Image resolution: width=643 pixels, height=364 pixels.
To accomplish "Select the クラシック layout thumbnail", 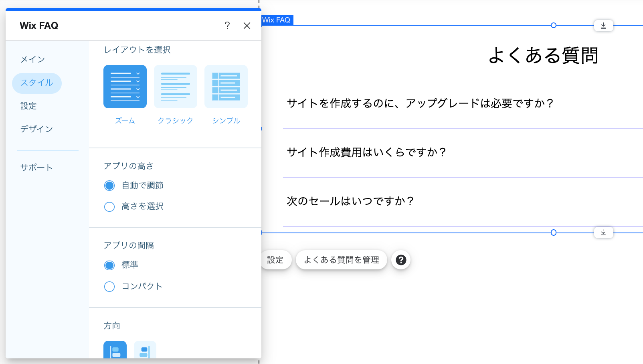I will (175, 86).
